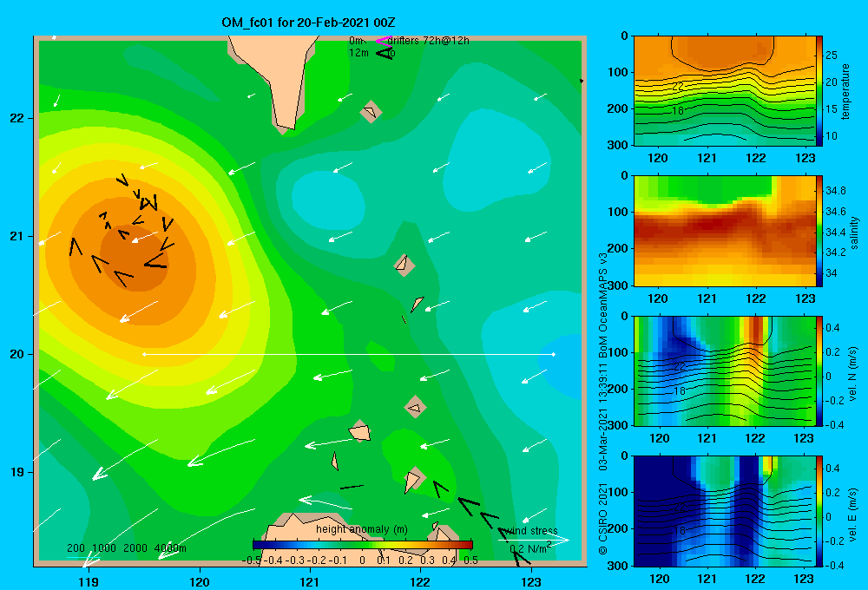Select the vertical 'salinity' axis label
The height and width of the screenshot is (590, 868).
point(854,233)
